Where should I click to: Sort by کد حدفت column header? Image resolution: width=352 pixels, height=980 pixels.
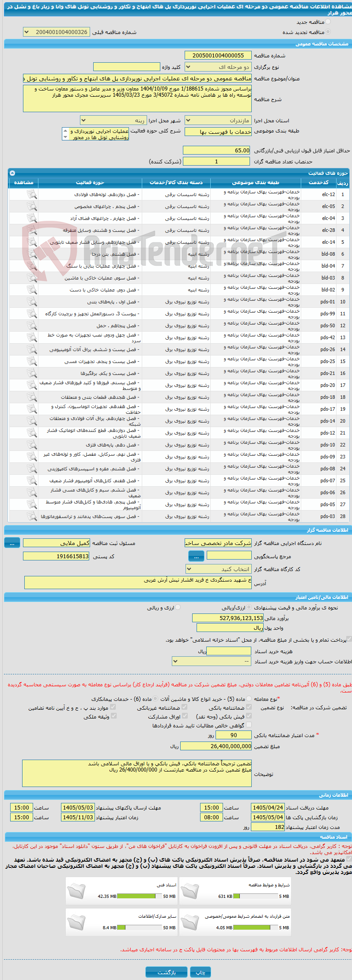pyautogui.click(x=318, y=182)
